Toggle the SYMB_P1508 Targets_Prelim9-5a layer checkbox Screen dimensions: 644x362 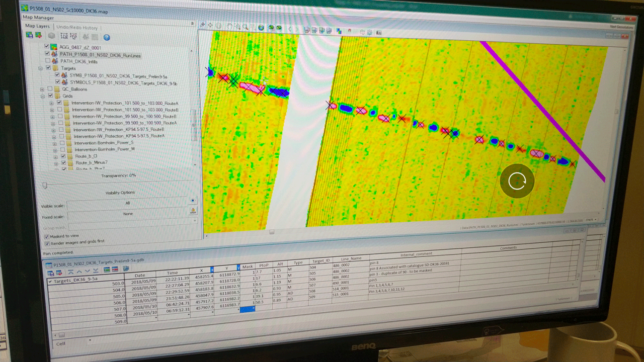click(x=57, y=75)
